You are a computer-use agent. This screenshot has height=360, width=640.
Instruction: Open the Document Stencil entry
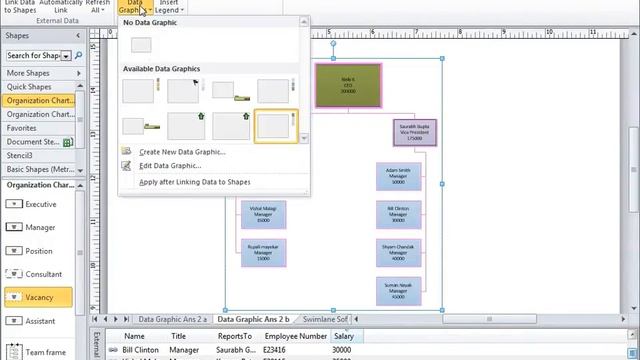click(x=39, y=142)
